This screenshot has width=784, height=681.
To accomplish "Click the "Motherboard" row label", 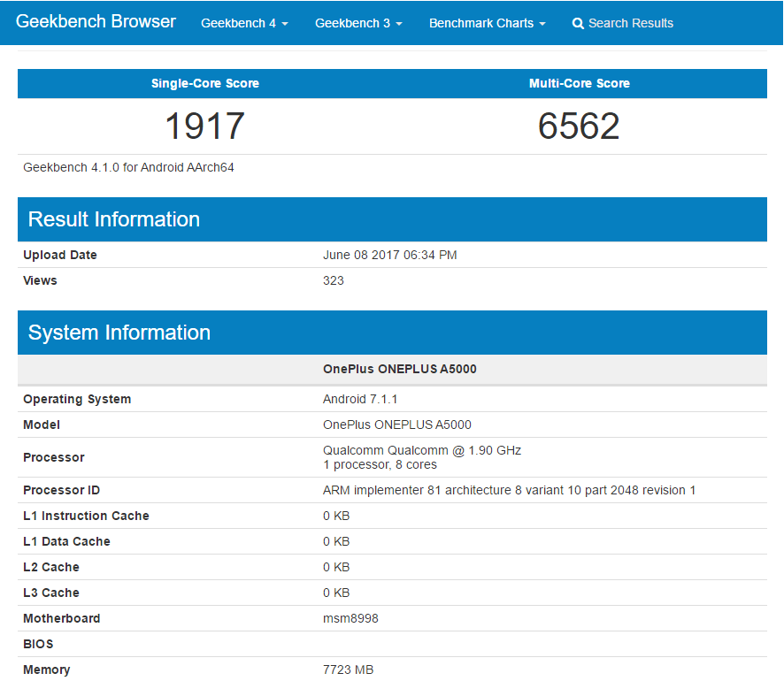I will pyautogui.click(x=62, y=618).
